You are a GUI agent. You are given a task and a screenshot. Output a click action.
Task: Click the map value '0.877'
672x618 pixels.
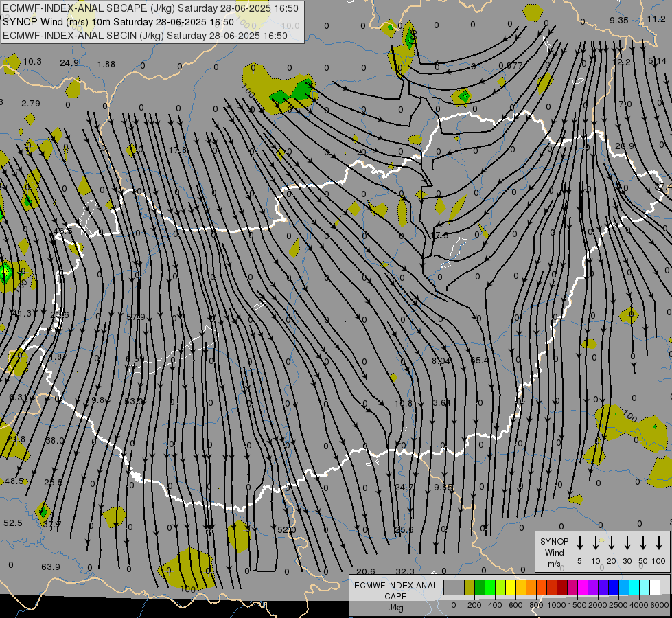coord(511,66)
